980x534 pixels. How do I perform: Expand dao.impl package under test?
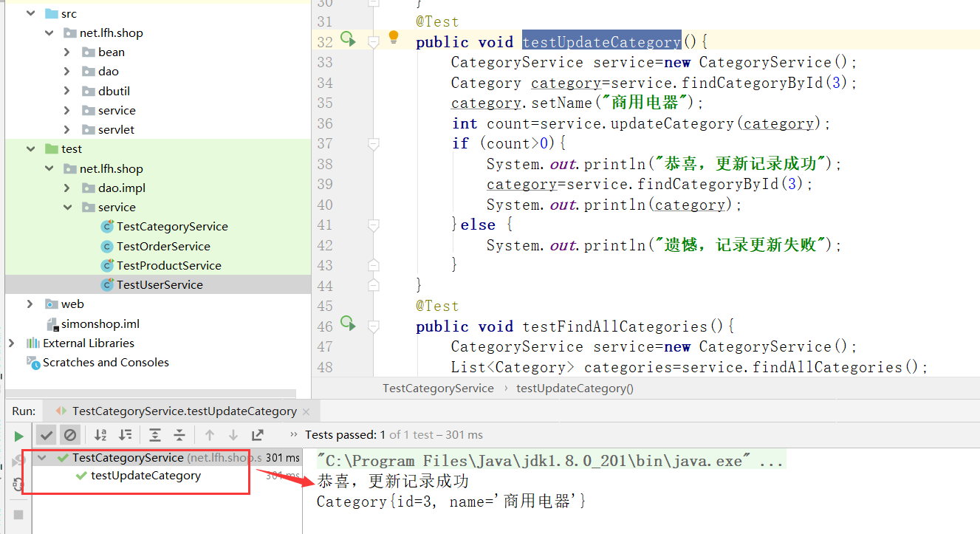[67, 188]
